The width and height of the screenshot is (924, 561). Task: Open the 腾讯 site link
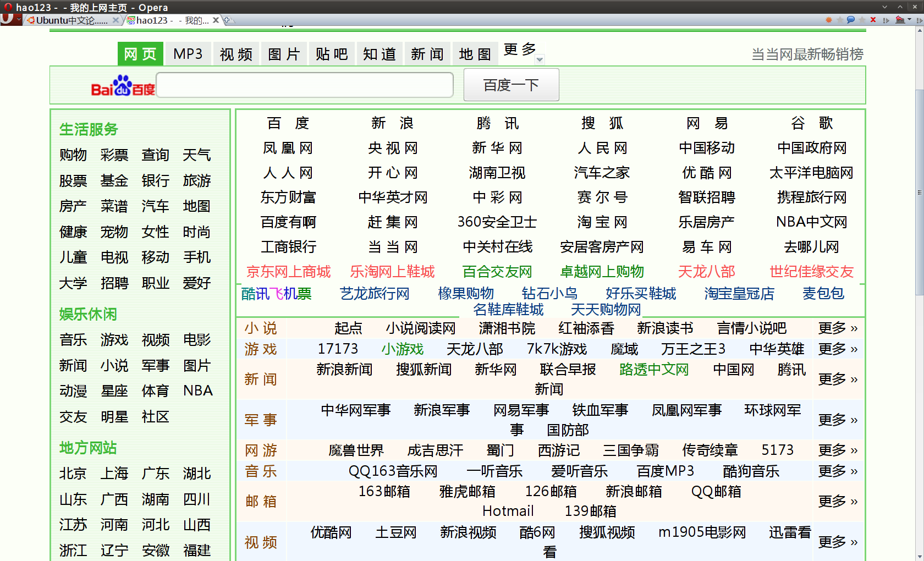tap(498, 123)
